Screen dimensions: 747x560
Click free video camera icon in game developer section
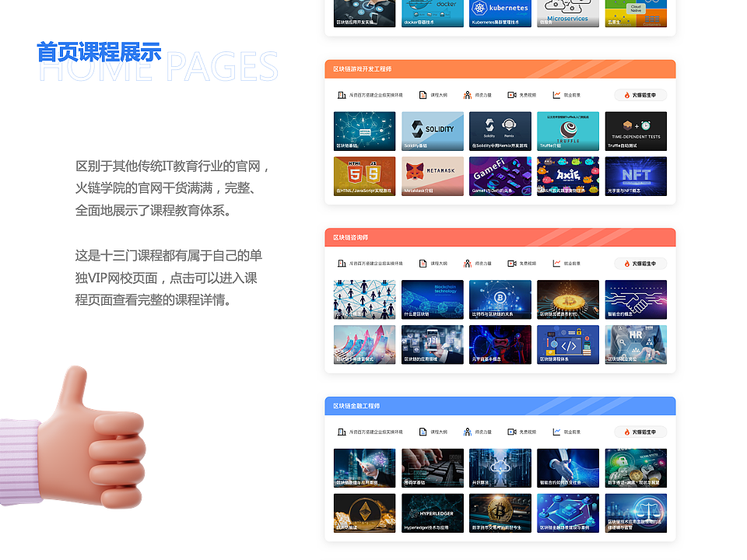tap(512, 95)
